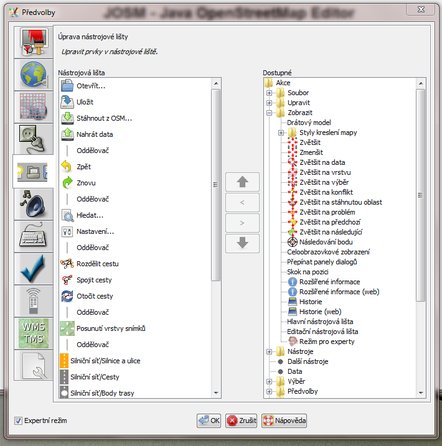Close the Předvolby dialog window
The width and height of the screenshot is (442, 446).
coord(421,9)
